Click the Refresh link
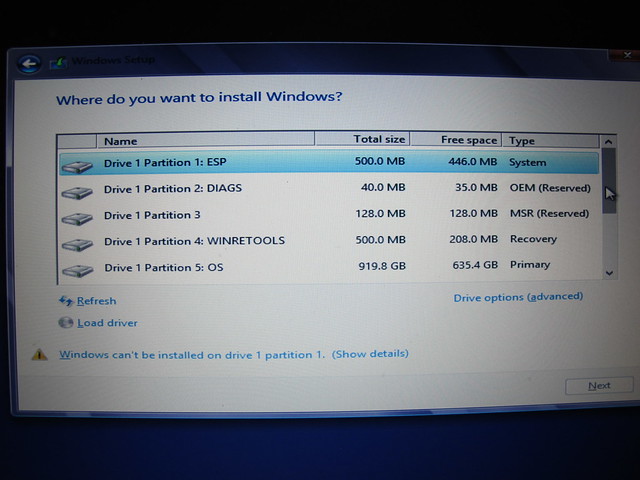 click(96, 301)
